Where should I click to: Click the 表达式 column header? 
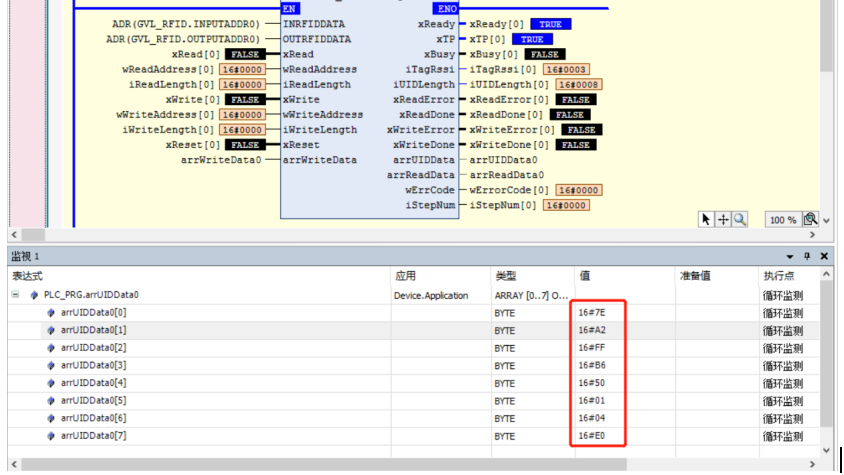(x=27, y=275)
